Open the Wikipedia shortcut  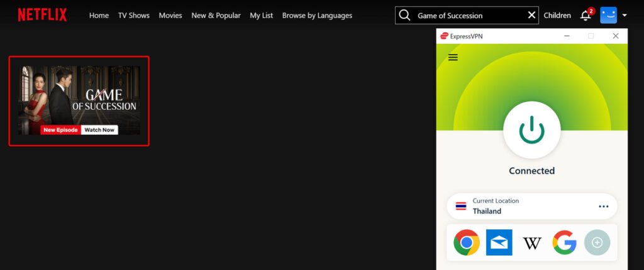pyautogui.click(x=532, y=244)
